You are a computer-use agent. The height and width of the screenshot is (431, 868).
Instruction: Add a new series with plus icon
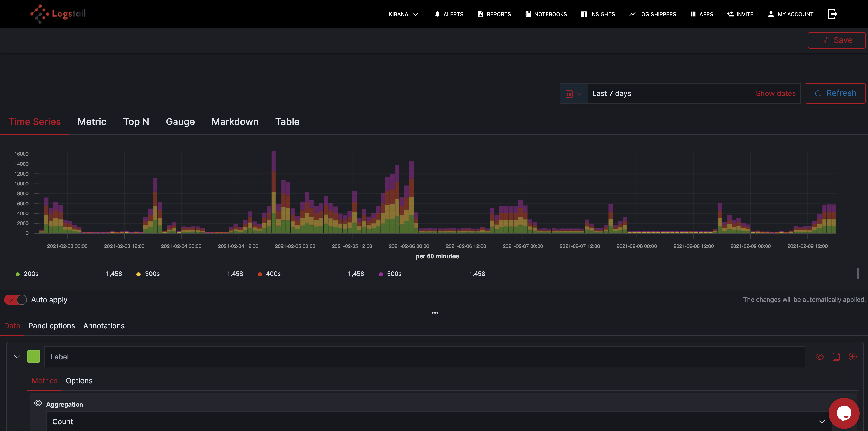[x=852, y=357]
